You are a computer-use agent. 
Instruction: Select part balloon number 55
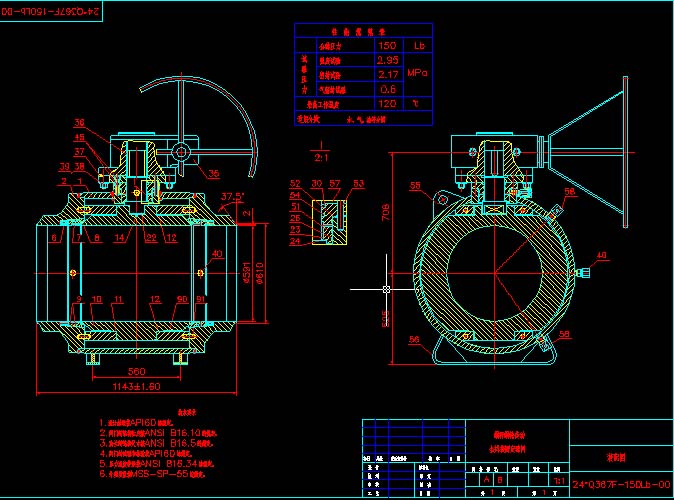click(x=415, y=185)
